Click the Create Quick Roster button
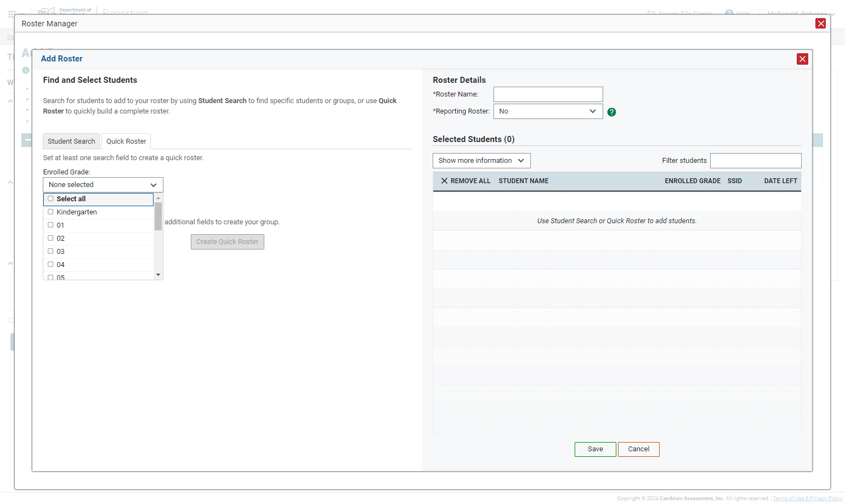The image size is (845, 504). [x=228, y=242]
